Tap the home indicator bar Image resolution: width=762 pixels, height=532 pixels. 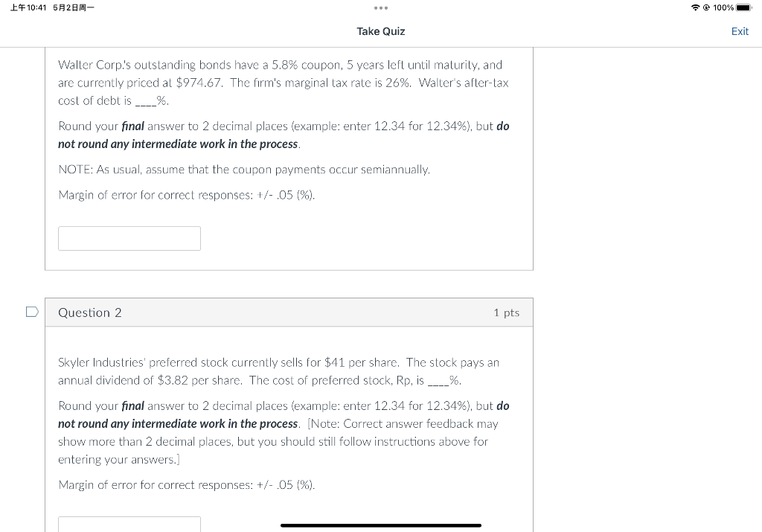pyautogui.click(x=381, y=525)
